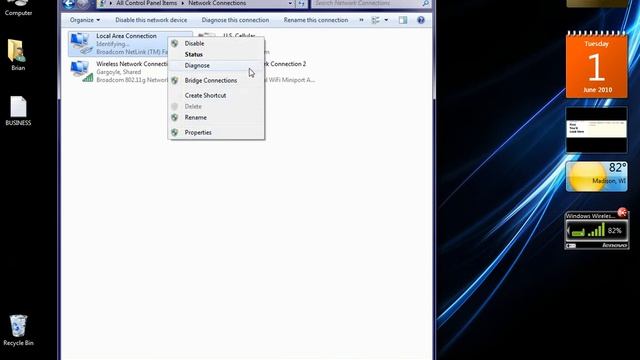Close the wireless gadget via red button
The height and width of the screenshot is (360, 640).
coord(622,212)
